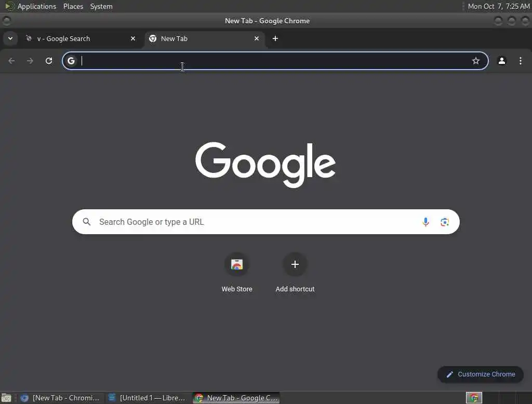Click the window menu button in title bar
Viewport: 532px width, 404px height.
coord(6,21)
